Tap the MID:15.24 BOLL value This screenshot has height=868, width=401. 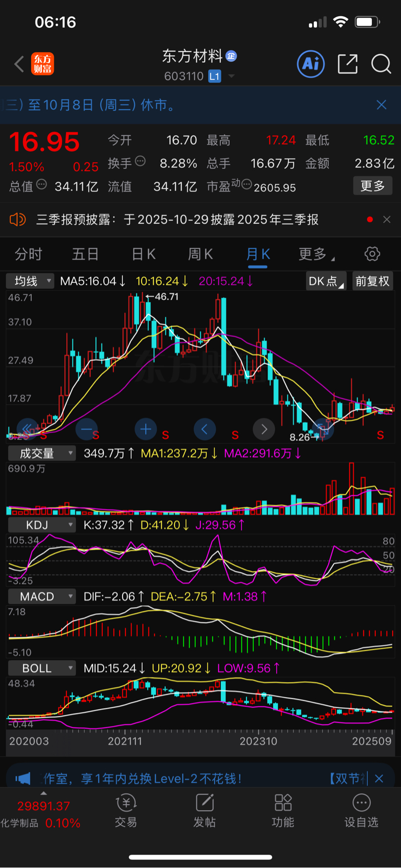114,668
